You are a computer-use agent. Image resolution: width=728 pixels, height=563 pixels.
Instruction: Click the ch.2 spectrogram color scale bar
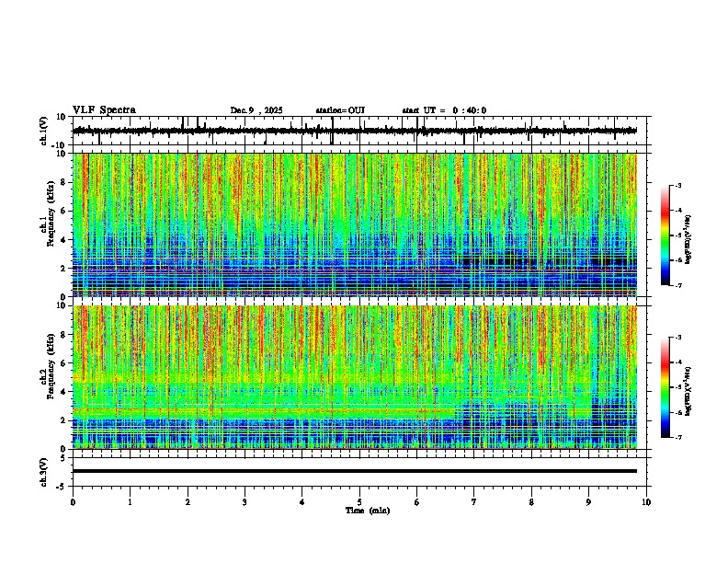tap(665, 387)
